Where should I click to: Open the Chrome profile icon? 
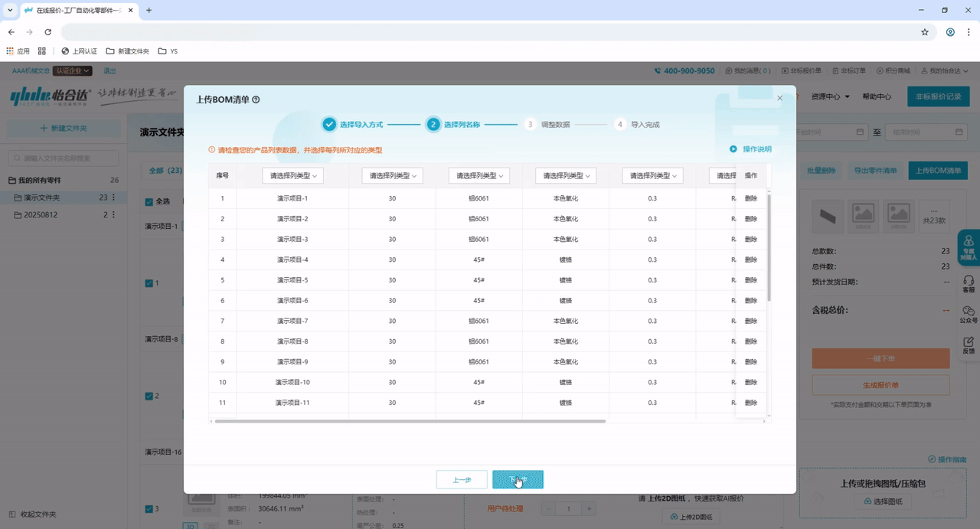pos(950,32)
